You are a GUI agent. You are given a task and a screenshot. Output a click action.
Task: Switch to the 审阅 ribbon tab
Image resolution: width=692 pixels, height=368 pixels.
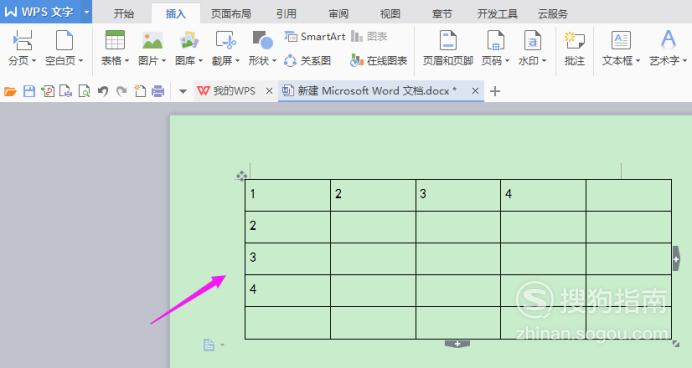pos(338,14)
